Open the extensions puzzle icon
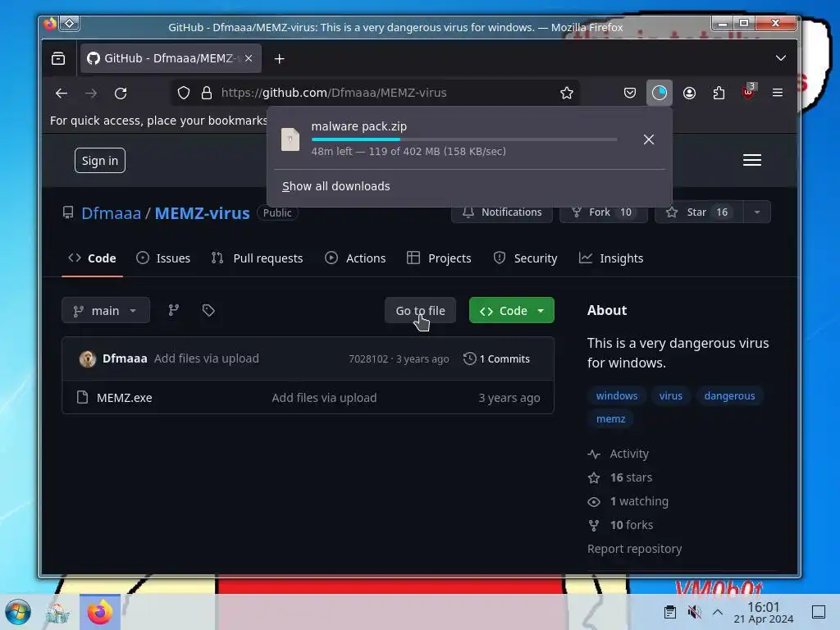Image resolution: width=840 pixels, height=630 pixels. 719,94
